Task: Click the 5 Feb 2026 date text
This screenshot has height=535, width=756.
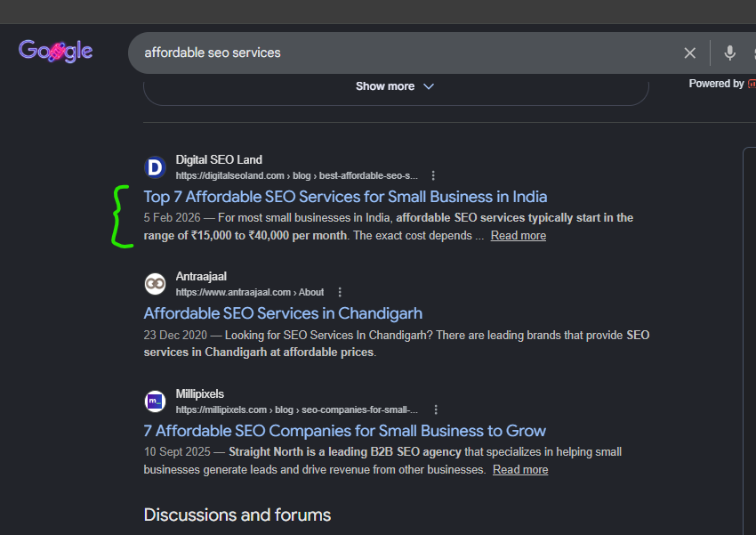Action: click(172, 217)
